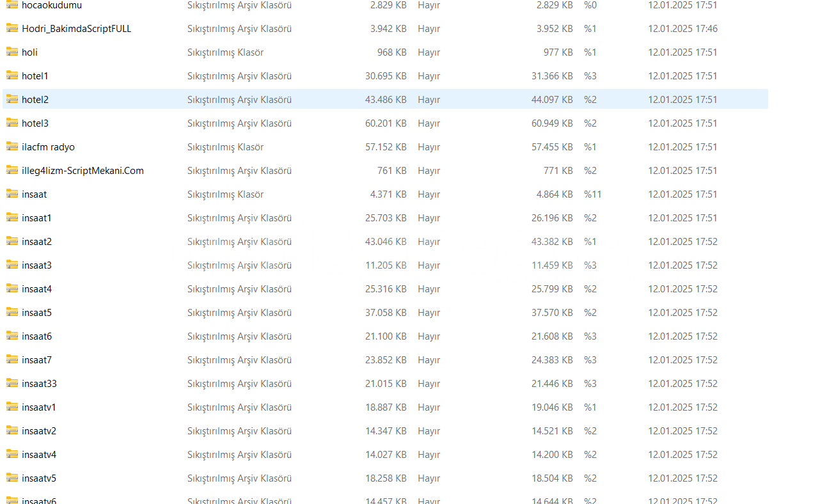The image size is (820, 504).
Task: Click the insaat33 archive icon
Action: 12,383
